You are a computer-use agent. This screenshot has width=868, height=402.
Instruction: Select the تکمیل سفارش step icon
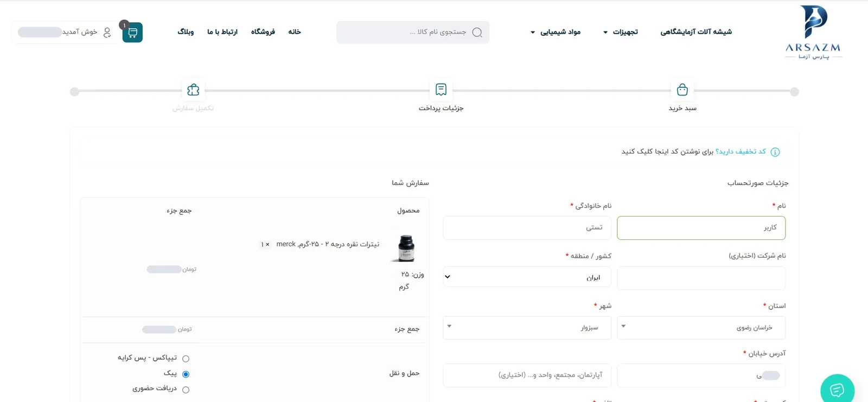(193, 90)
